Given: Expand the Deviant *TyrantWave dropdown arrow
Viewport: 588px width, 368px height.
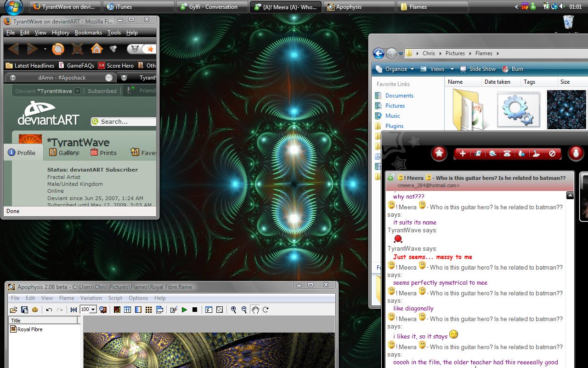Looking at the screenshot, I should pos(78,91).
